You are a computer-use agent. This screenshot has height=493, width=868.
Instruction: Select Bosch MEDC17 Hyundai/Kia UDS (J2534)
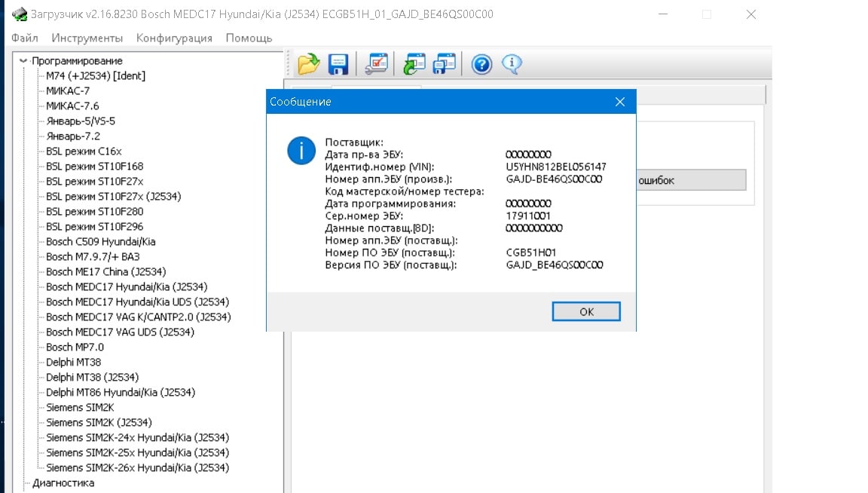[x=137, y=302]
